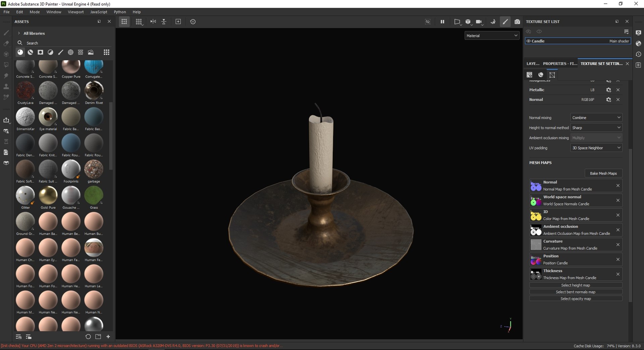Select the Copper Pure material thumbnail
Viewport: 644px width, 350px height.
71,68
